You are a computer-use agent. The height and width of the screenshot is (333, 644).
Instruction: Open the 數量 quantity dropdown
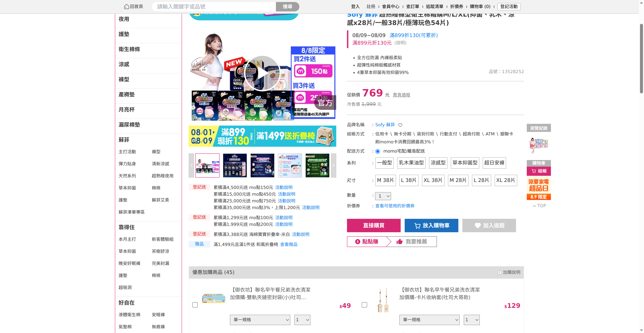(x=383, y=196)
